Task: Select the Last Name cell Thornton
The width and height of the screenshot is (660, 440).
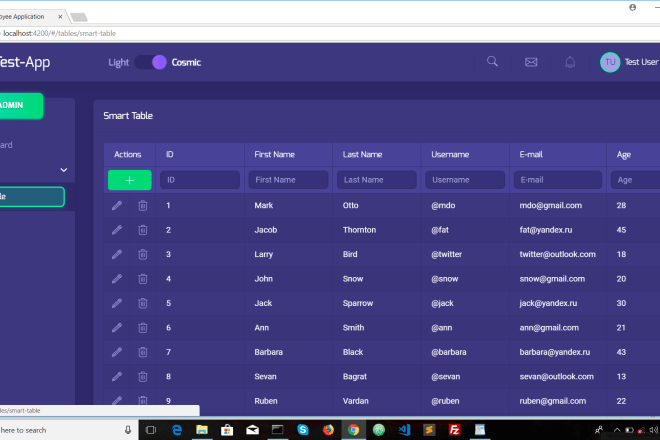Action: (x=359, y=230)
